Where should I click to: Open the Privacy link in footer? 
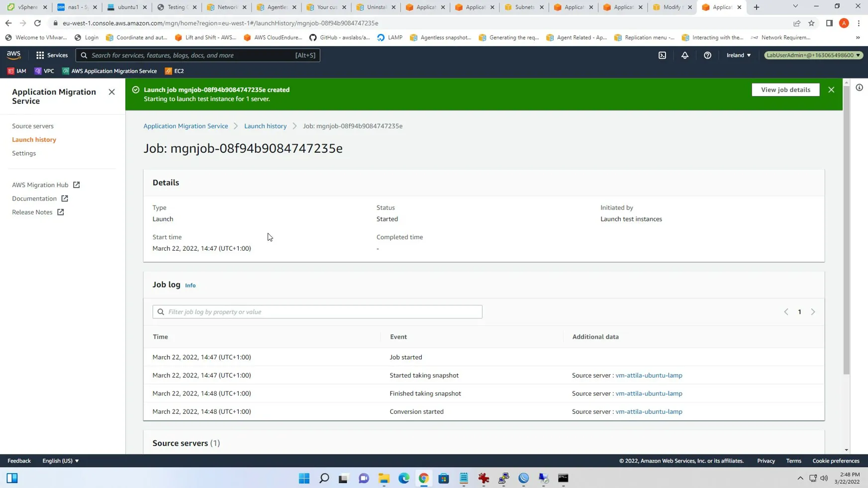tap(766, 461)
